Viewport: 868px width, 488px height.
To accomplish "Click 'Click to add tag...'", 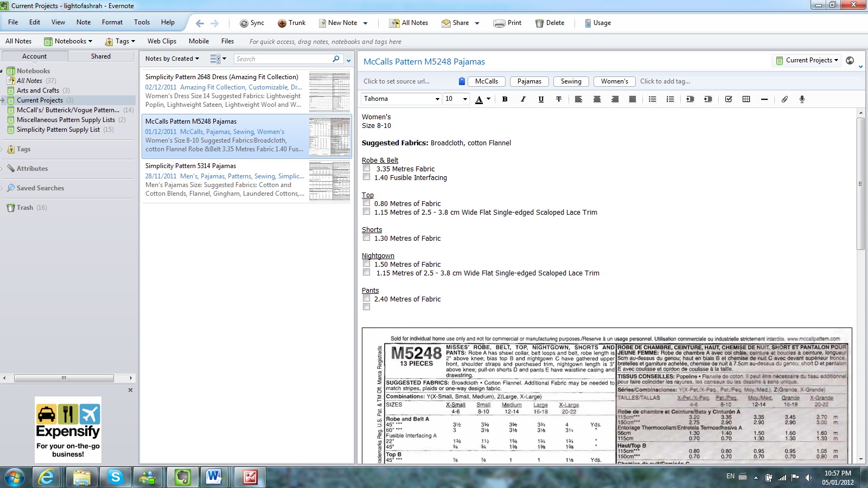I will coord(665,81).
